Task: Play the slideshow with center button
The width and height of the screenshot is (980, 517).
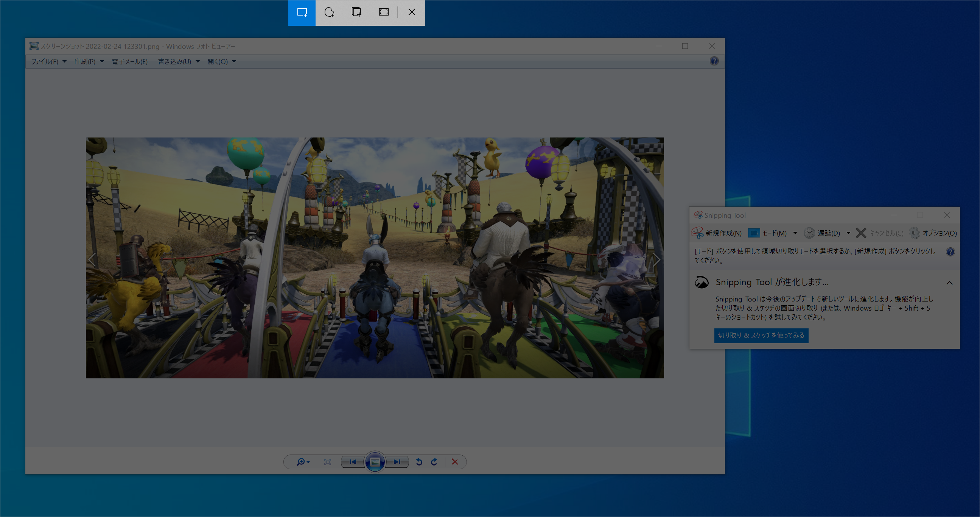Action: pos(375,462)
